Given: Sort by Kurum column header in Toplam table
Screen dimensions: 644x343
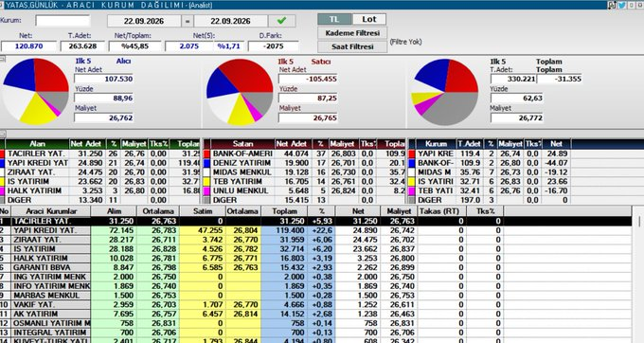Looking at the screenshot, I should [436, 144].
